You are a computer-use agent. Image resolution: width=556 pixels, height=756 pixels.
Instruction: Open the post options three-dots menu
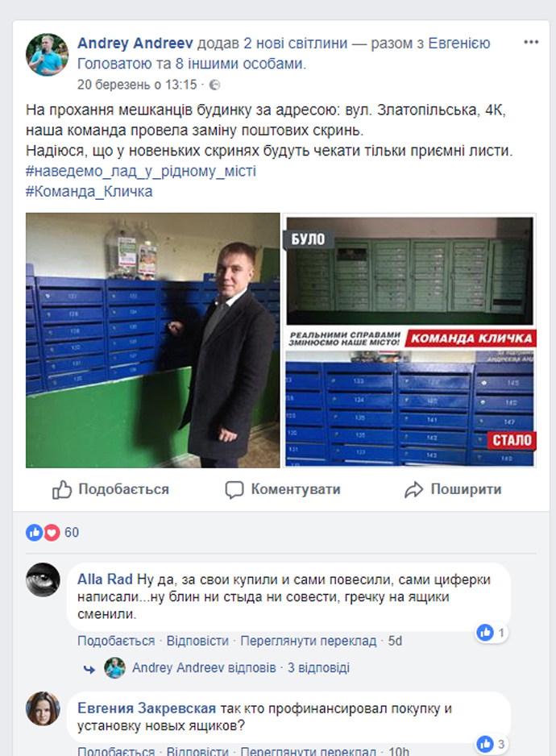coord(530,43)
